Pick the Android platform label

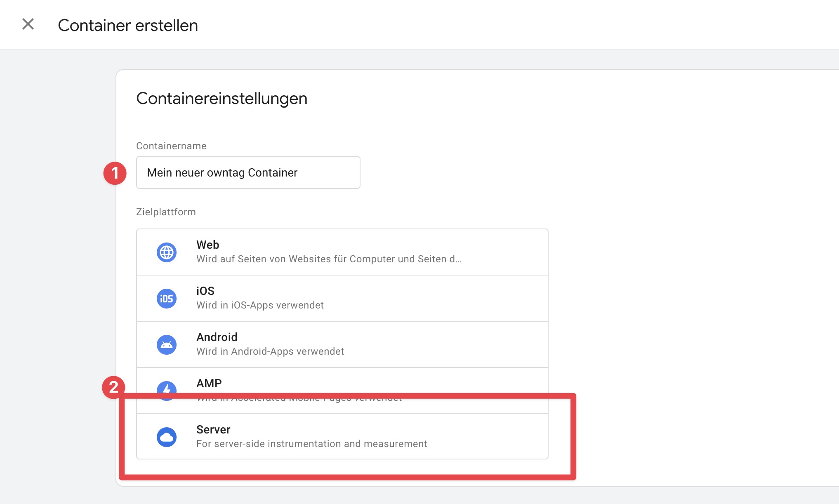click(217, 337)
